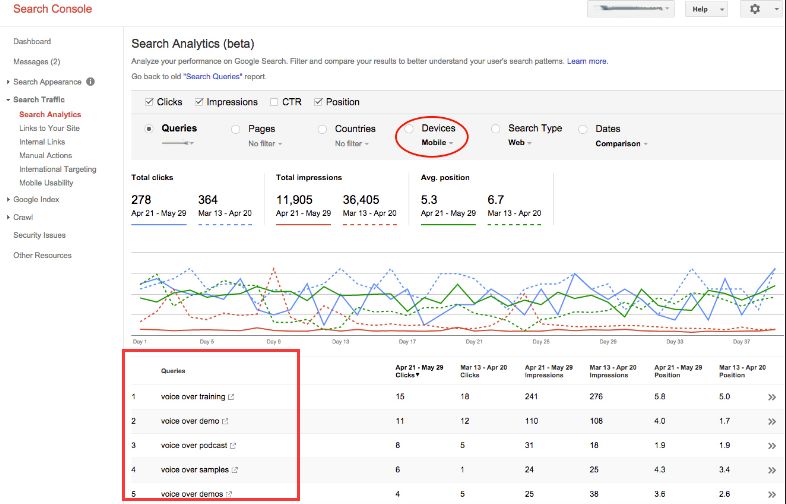Open the Help dropdown button
Image resolution: width=786 pixels, height=504 pixels.
706,9
